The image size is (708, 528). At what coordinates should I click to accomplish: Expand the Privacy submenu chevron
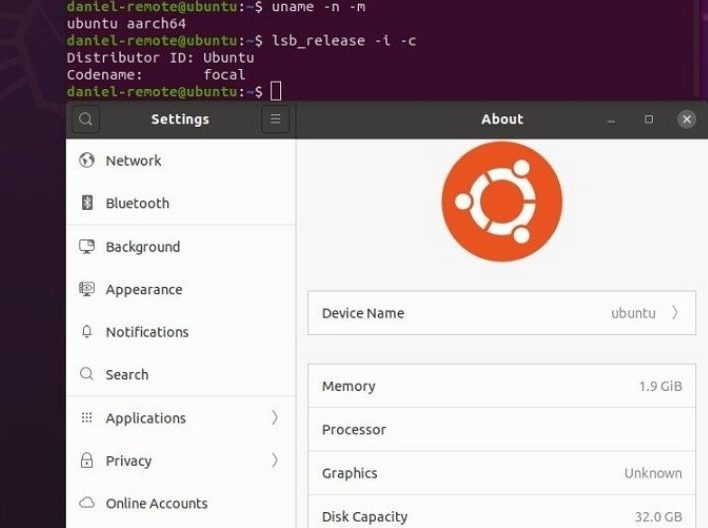pos(275,460)
